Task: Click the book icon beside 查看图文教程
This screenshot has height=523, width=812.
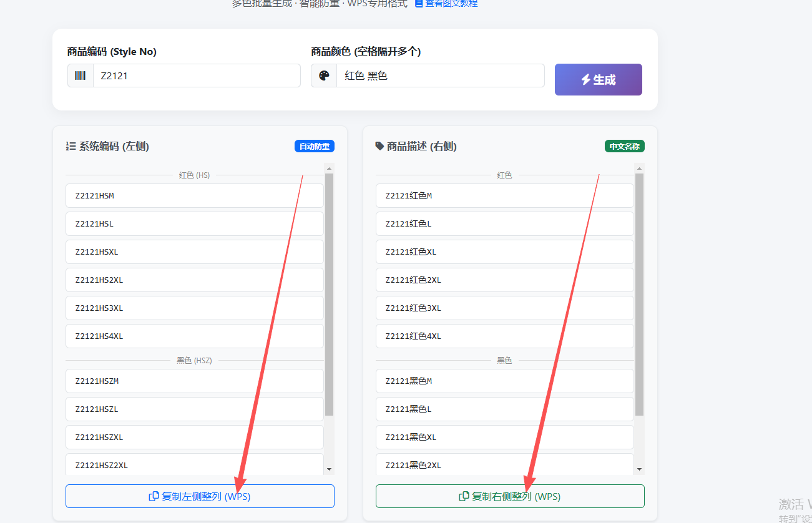Action: (418, 4)
